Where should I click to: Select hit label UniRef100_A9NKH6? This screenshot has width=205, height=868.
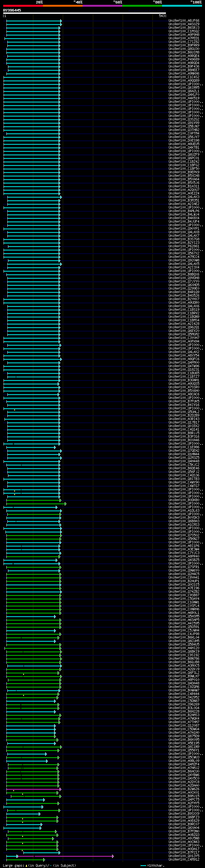click(x=184, y=74)
